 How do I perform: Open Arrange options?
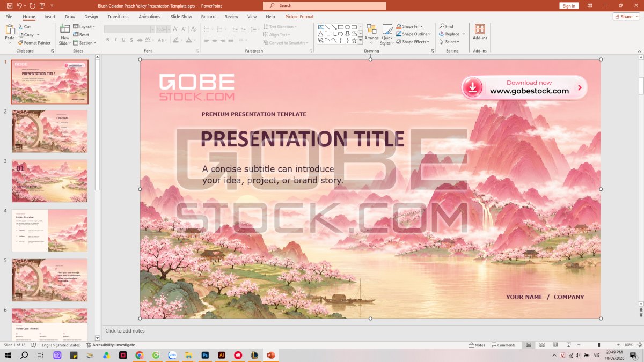point(371,34)
